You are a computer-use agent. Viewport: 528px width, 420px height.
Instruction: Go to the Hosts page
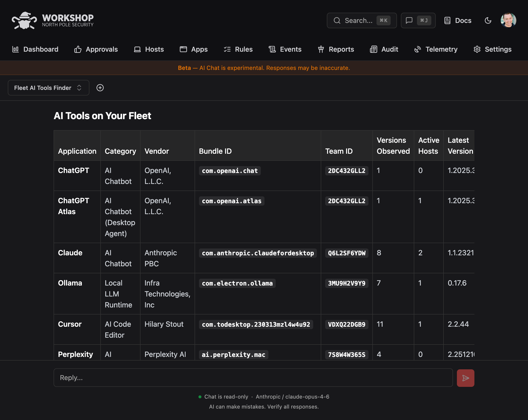click(149, 49)
